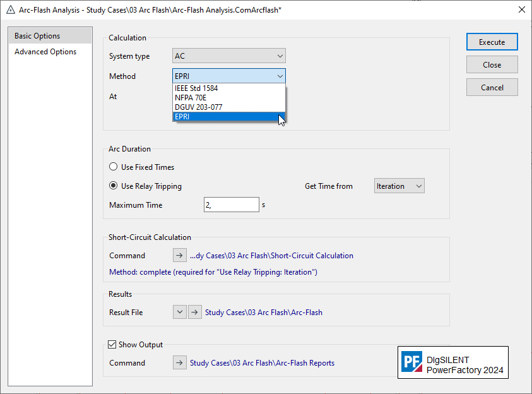532x394 pixels.
Task: Open the Short-Circuit Calculation command via its arrow icon
Action: [179, 255]
